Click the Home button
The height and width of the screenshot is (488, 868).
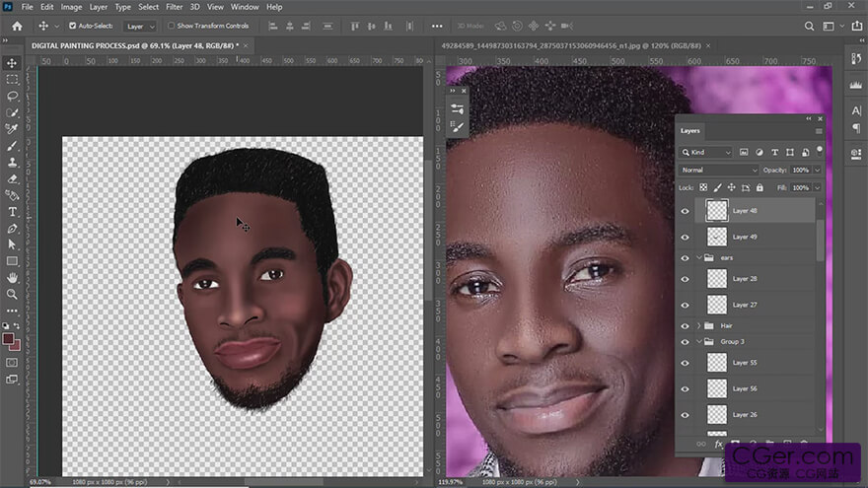click(x=17, y=26)
